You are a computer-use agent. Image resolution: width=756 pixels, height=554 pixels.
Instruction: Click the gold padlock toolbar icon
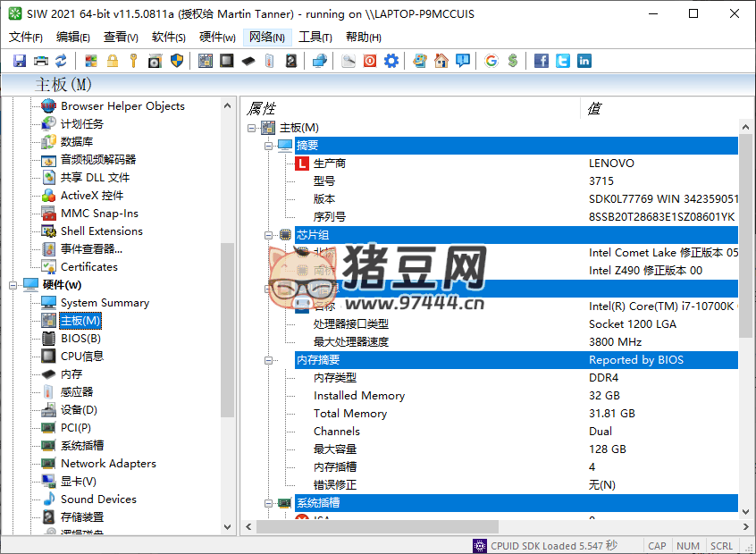113,61
